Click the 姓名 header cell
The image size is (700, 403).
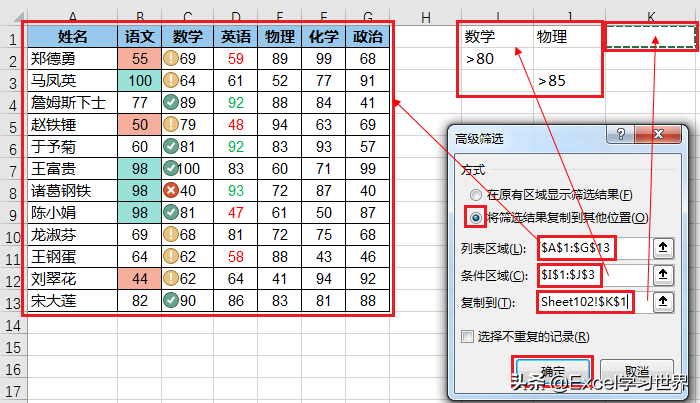(72, 37)
